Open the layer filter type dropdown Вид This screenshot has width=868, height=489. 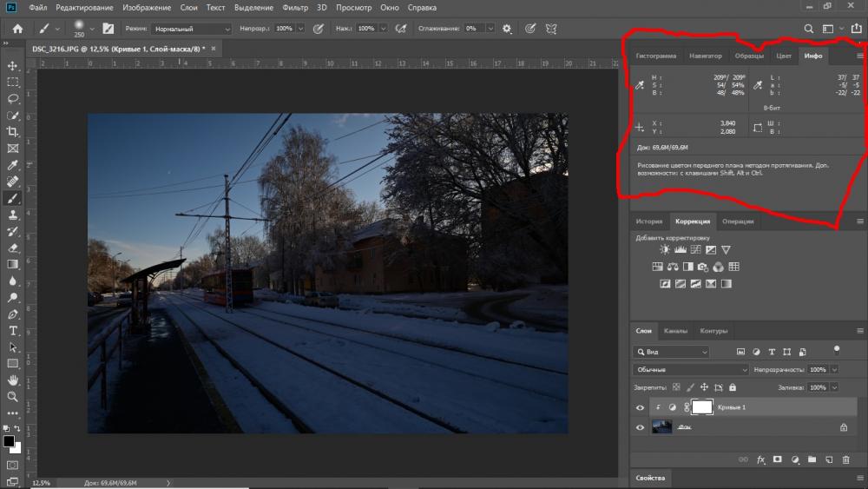[x=672, y=352]
